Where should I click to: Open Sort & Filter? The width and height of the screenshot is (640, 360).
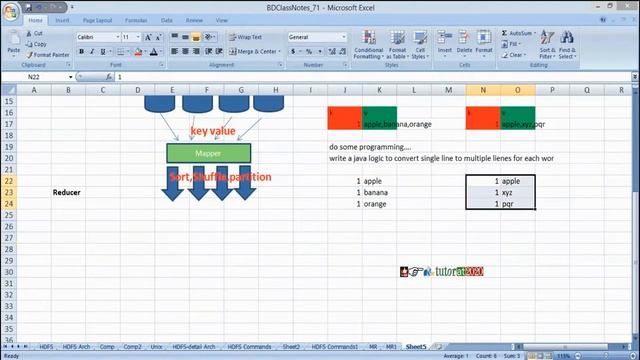(547, 44)
